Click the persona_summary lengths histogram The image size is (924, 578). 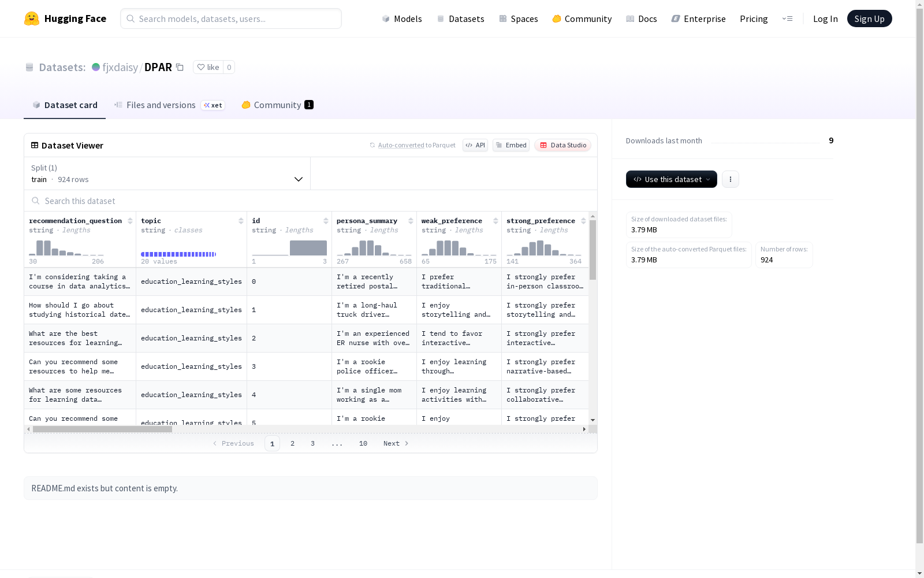click(374, 248)
